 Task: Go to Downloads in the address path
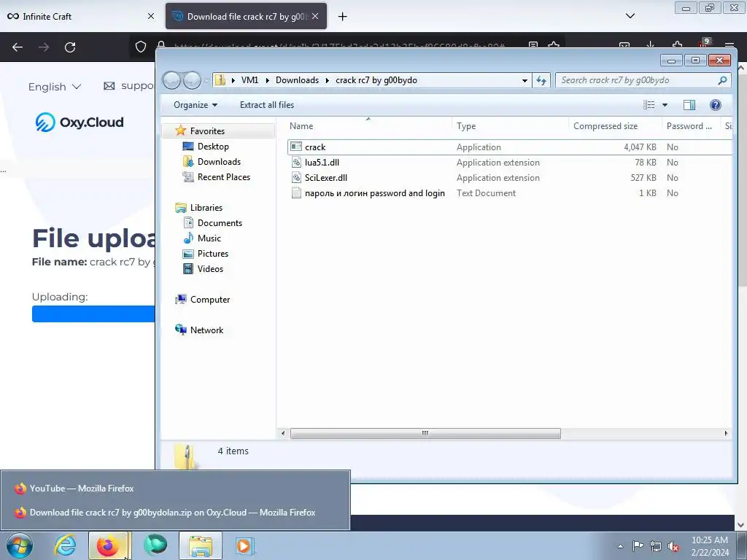298,80
